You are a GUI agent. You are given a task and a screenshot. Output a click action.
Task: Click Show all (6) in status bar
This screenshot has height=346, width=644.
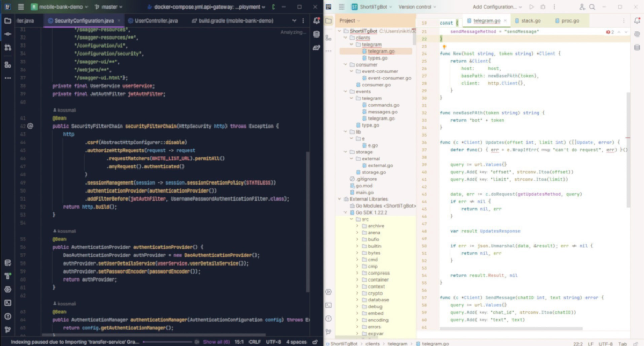(216, 342)
